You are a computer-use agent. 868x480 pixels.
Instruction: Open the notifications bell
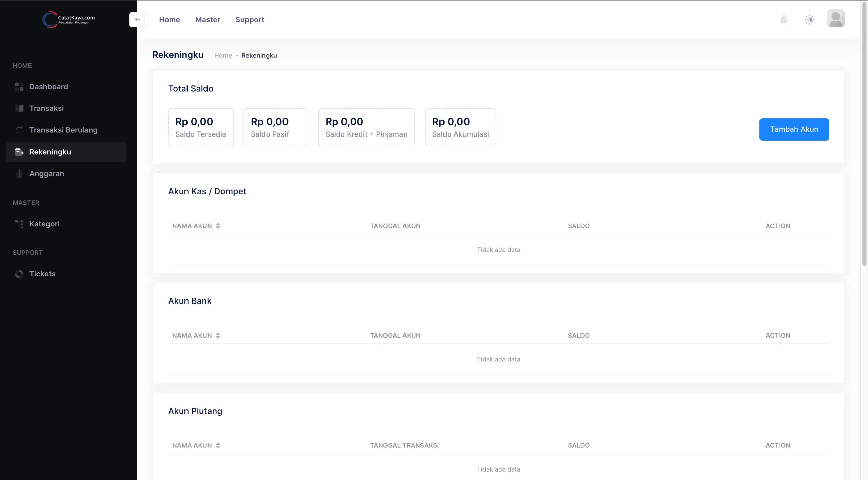coord(784,20)
